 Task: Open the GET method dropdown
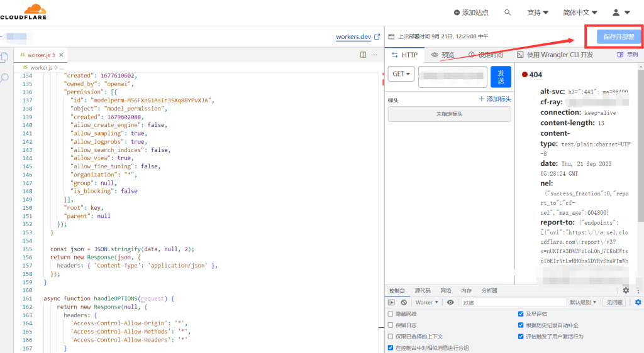(402, 74)
